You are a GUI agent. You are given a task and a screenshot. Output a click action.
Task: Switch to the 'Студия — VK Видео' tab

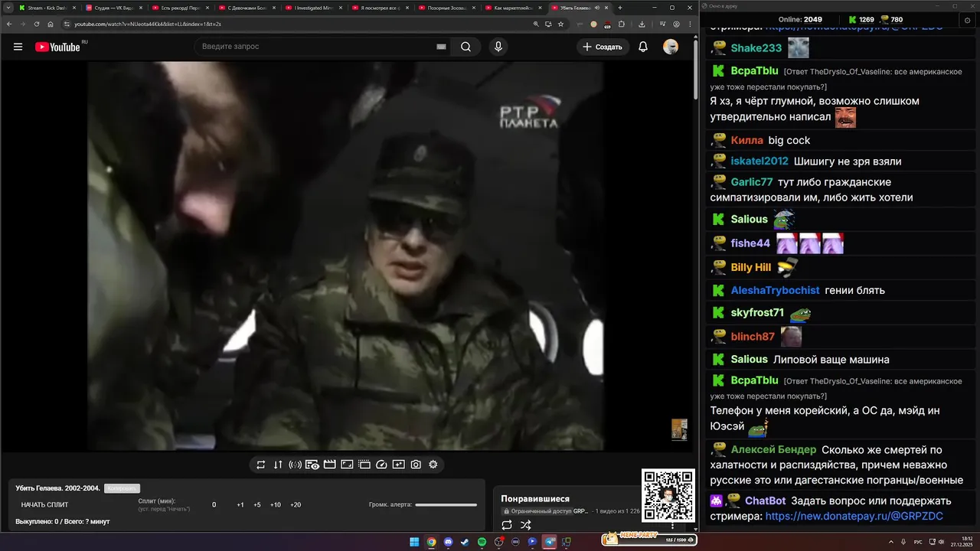(x=113, y=8)
